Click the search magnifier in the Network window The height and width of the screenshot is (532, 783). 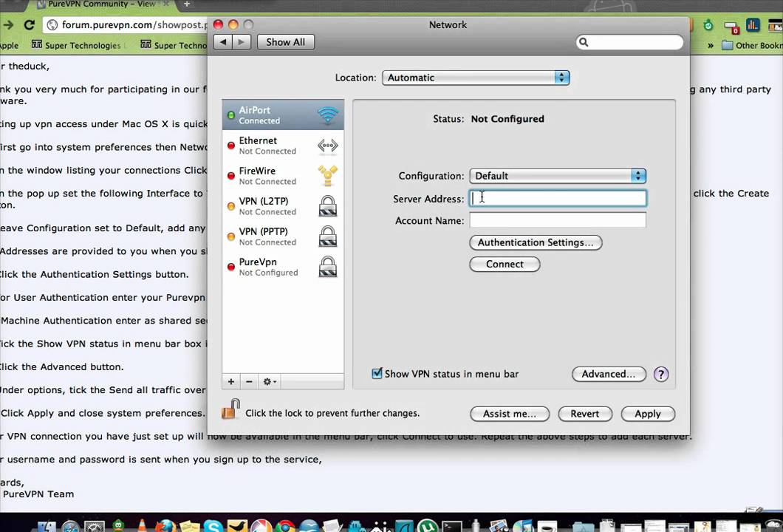click(x=584, y=42)
